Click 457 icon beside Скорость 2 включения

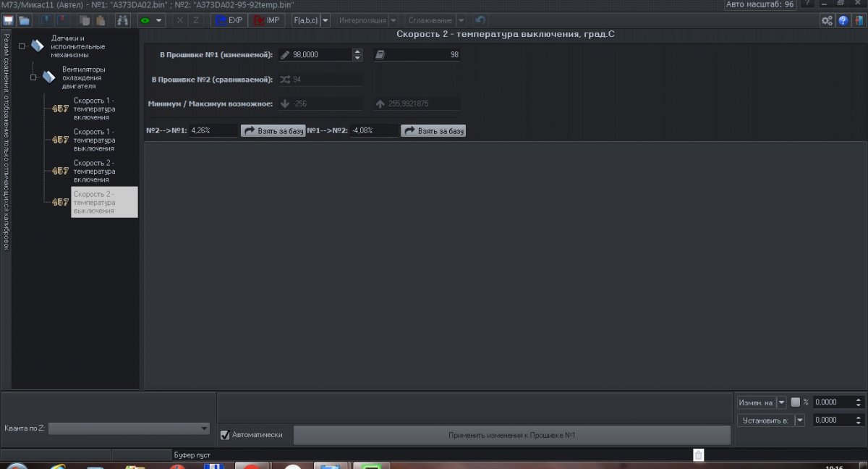pos(61,172)
